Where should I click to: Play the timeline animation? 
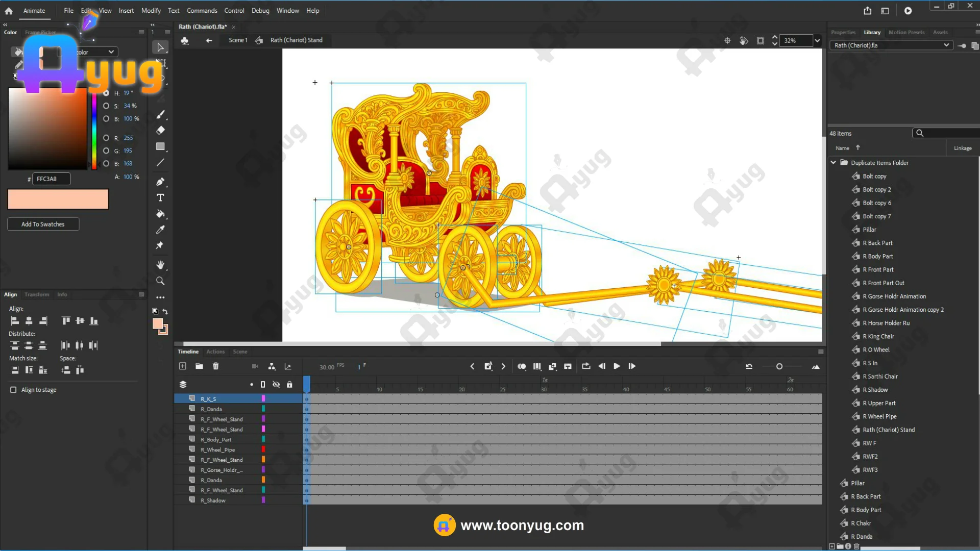(x=617, y=366)
